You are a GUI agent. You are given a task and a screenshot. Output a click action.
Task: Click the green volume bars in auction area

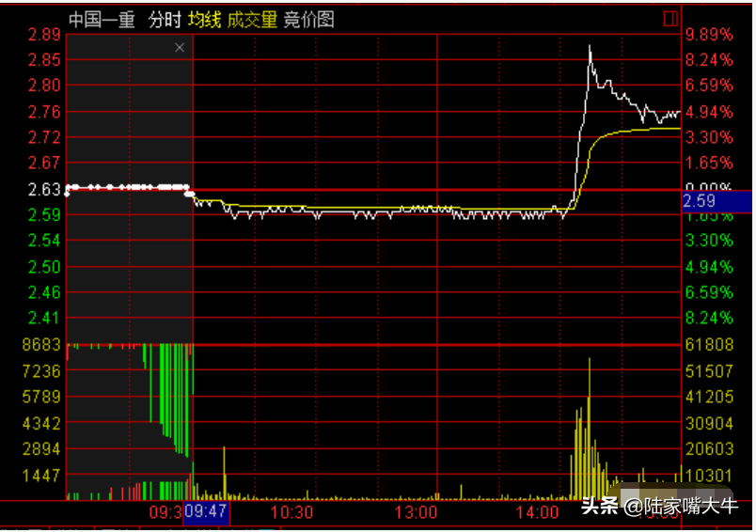point(171,395)
